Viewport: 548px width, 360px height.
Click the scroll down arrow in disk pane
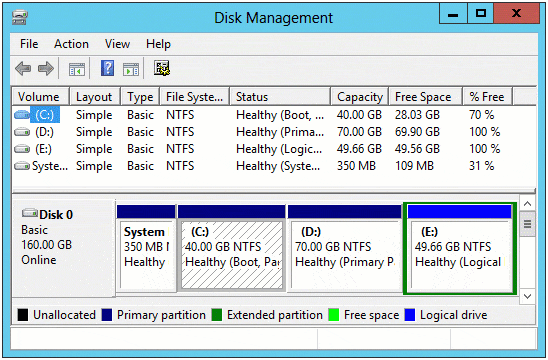pyautogui.click(x=527, y=296)
